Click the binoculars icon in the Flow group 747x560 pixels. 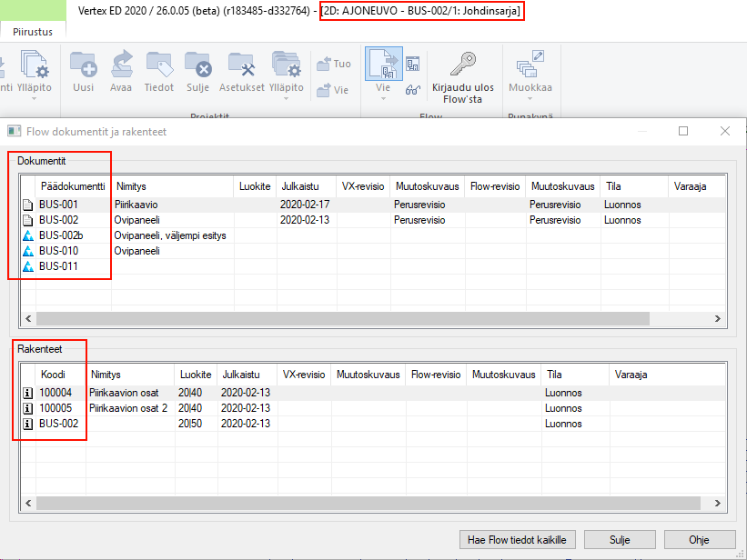click(x=412, y=89)
